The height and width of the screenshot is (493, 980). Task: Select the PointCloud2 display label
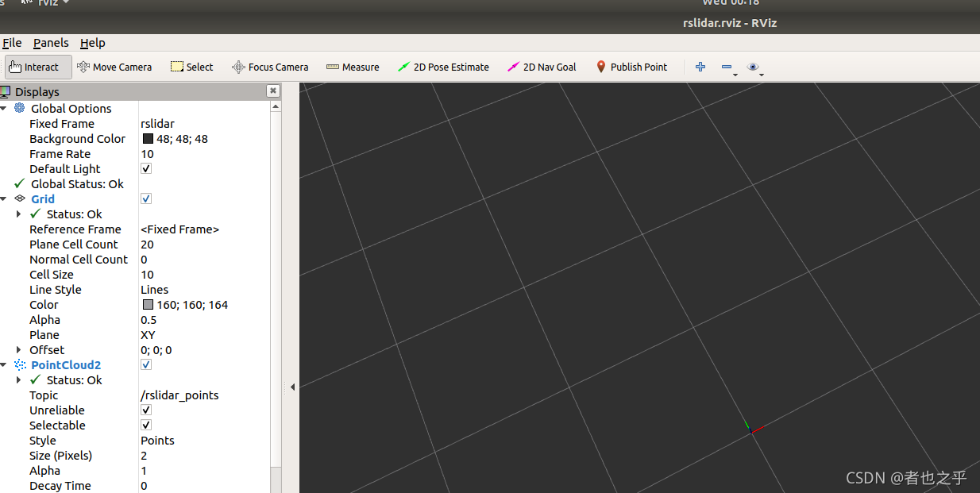[66, 364]
